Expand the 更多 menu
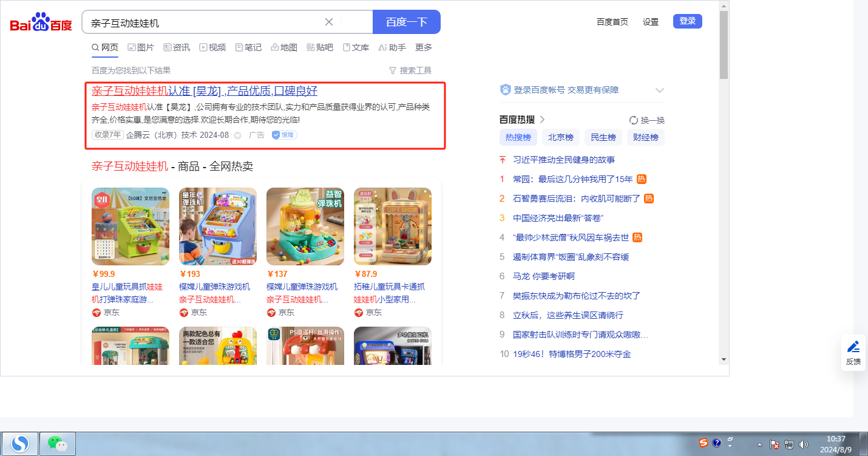Viewport: 868px width, 456px height. click(424, 47)
